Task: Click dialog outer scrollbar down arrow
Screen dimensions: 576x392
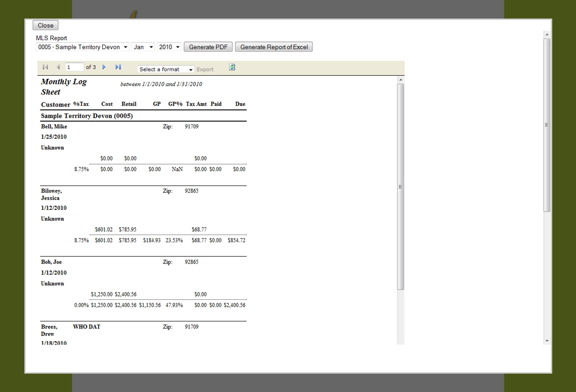Action: [x=547, y=341]
